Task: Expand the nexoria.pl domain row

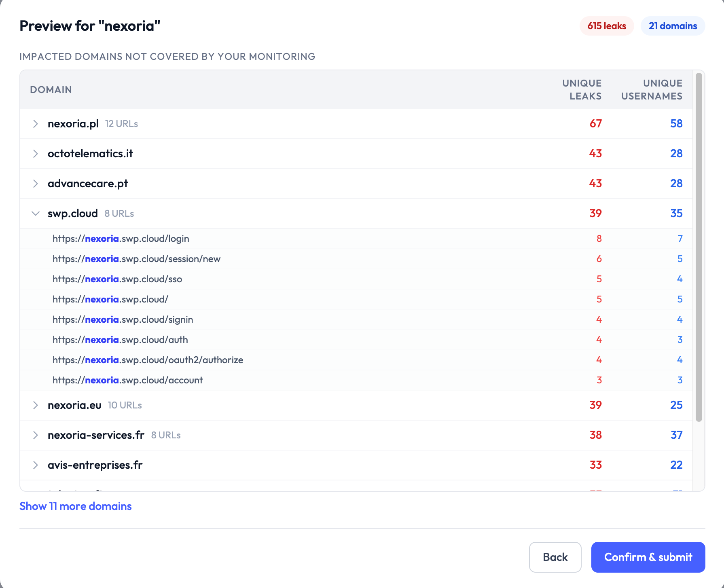Action: [36, 124]
